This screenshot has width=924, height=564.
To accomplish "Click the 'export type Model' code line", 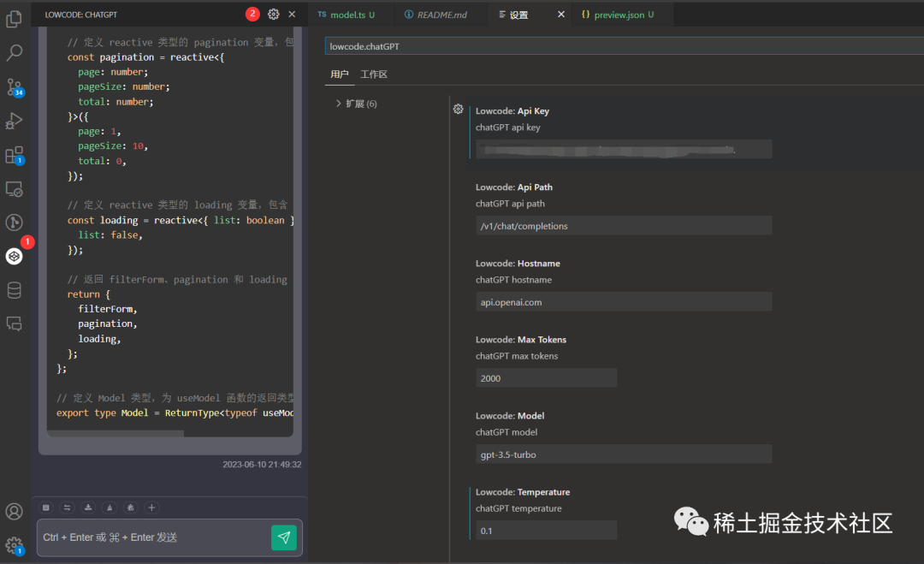I will tap(175, 413).
